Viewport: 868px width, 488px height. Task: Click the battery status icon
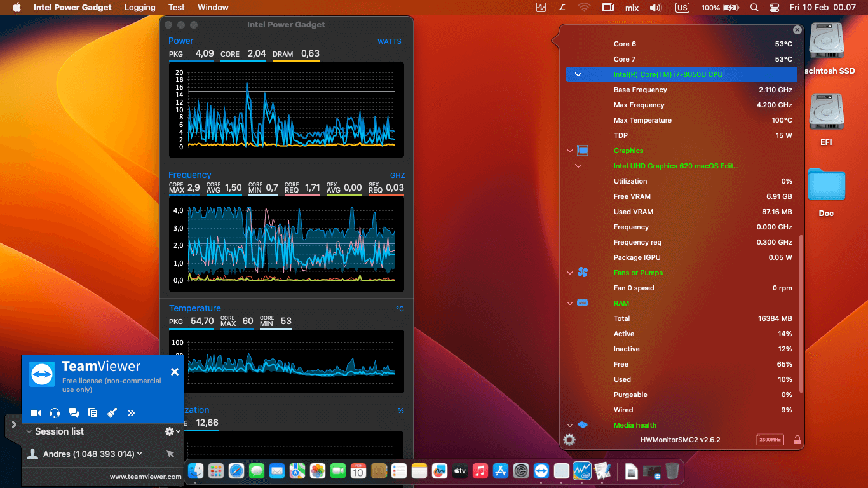click(x=731, y=8)
